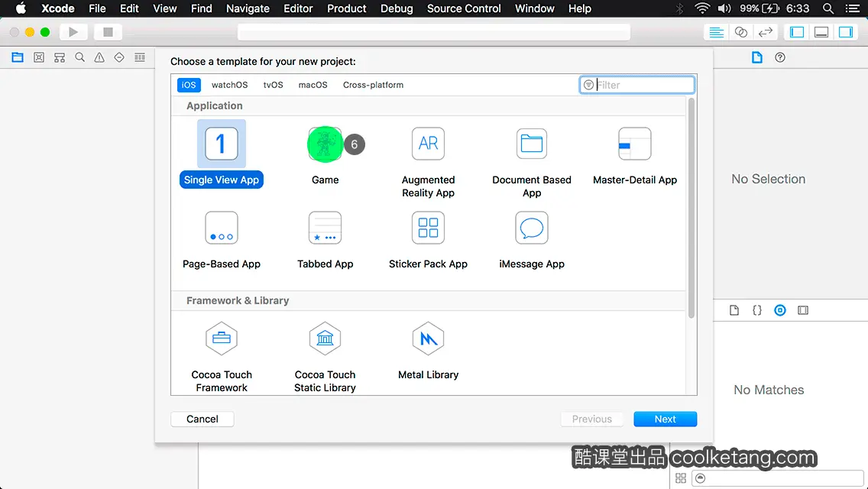Click the disabled Previous button
The width and height of the screenshot is (868, 489).
(x=591, y=419)
